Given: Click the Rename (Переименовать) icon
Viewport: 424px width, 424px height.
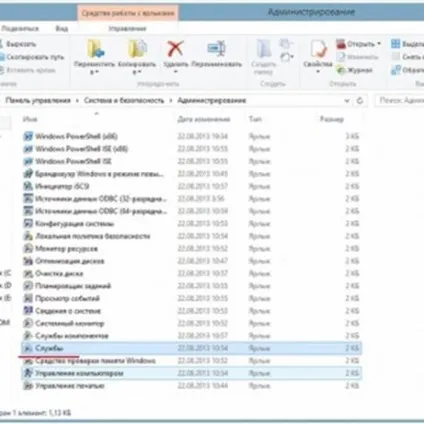Looking at the screenshot, I should click(x=217, y=49).
